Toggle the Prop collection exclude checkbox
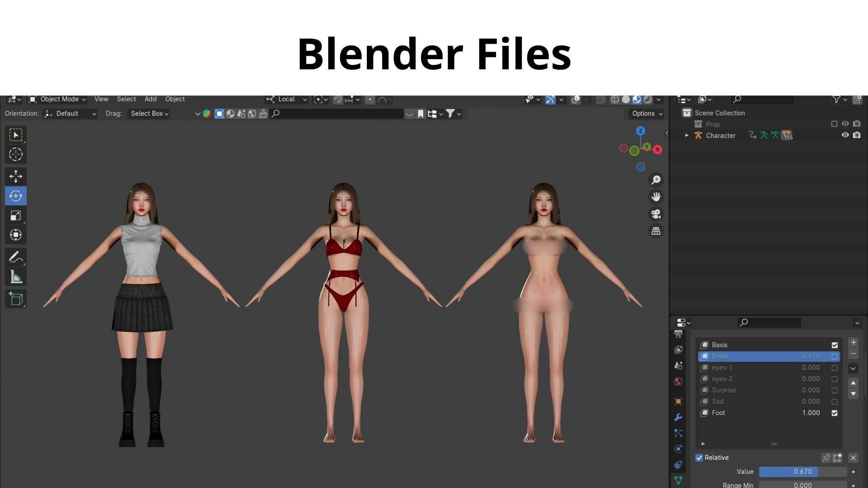The width and height of the screenshot is (868, 488). point(834,124)
